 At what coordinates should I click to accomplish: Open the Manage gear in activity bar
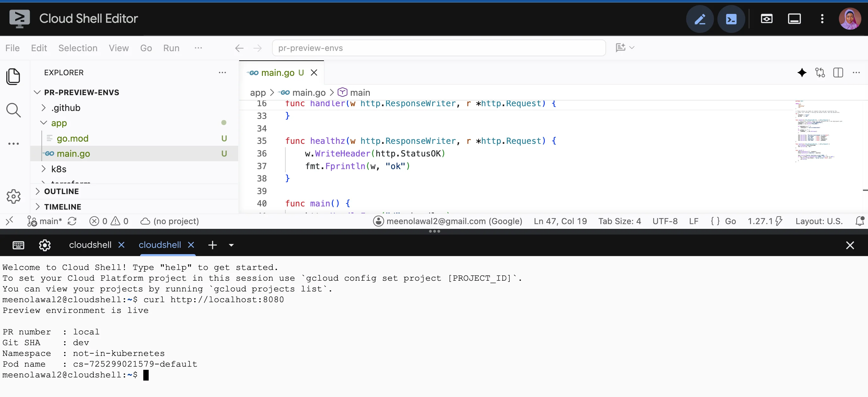tap(14, 196)
